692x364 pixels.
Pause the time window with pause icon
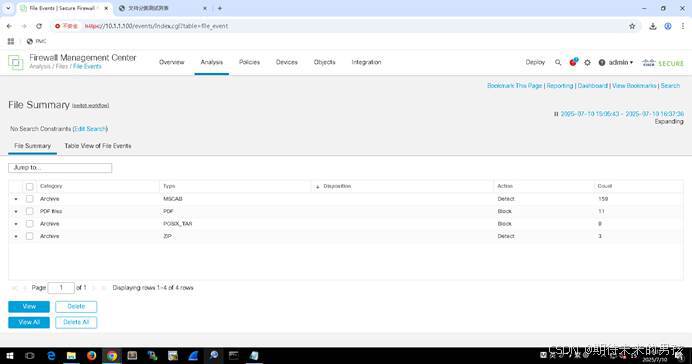point(556,114)
